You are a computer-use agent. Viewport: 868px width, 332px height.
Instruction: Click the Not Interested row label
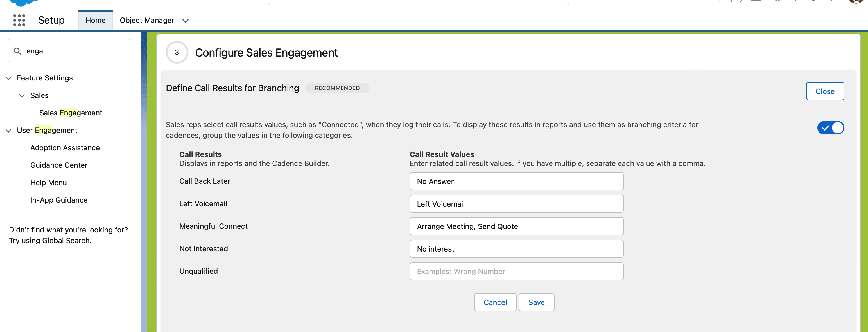(204, 249)
